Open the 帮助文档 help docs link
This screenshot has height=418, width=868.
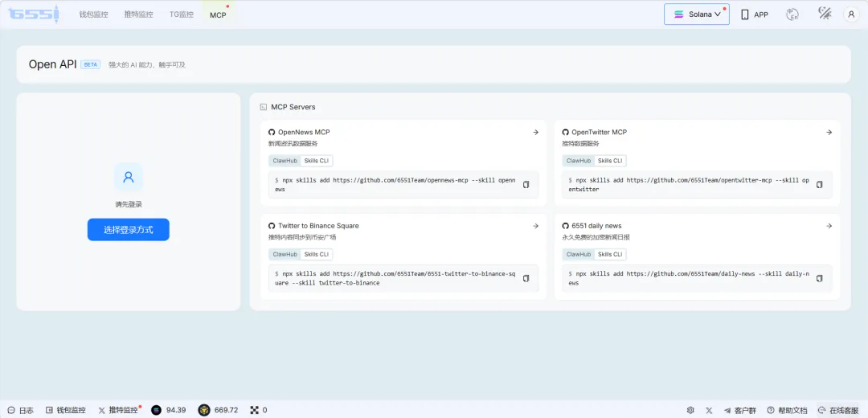(x=787, y=410)
